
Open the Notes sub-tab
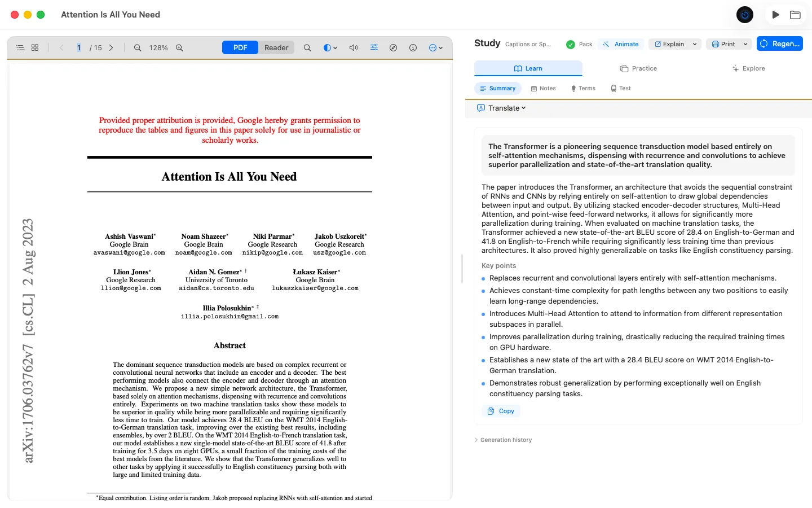544,89
